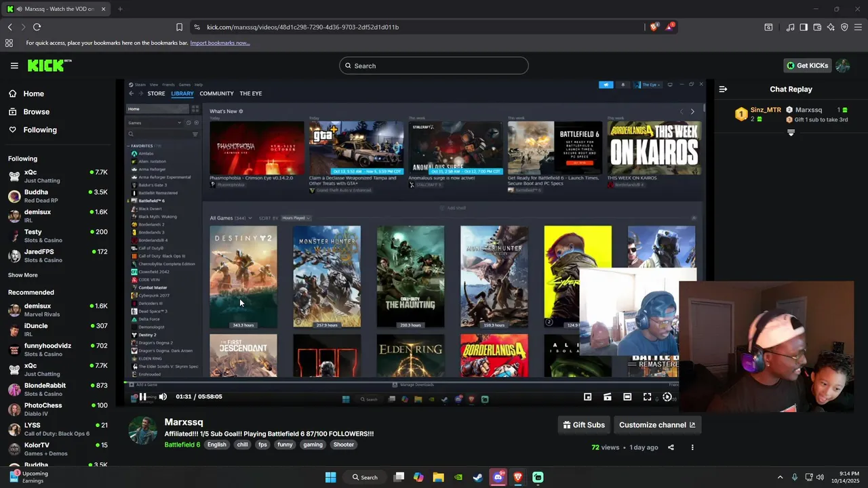Open Marxssq channel avatar

(143, 431)
